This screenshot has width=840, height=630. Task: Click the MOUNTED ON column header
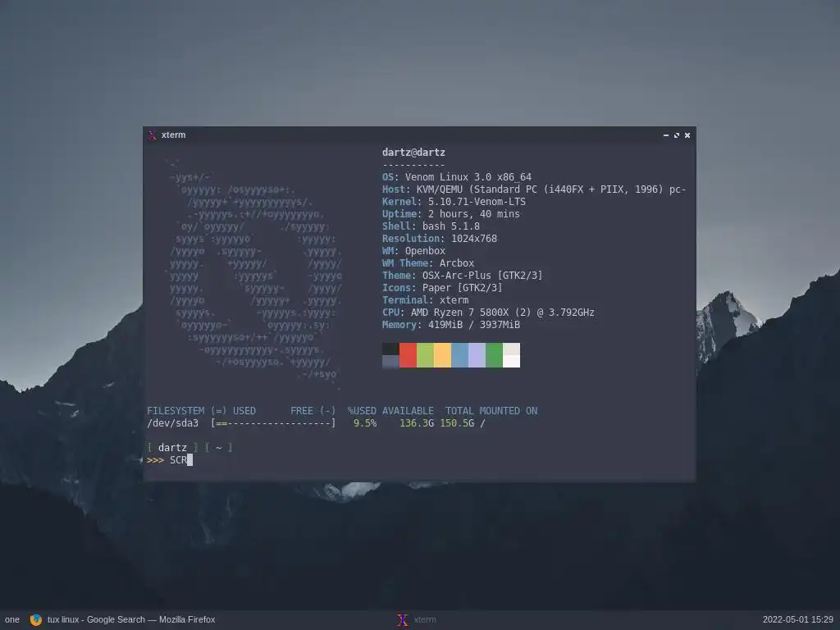(509, 411)
